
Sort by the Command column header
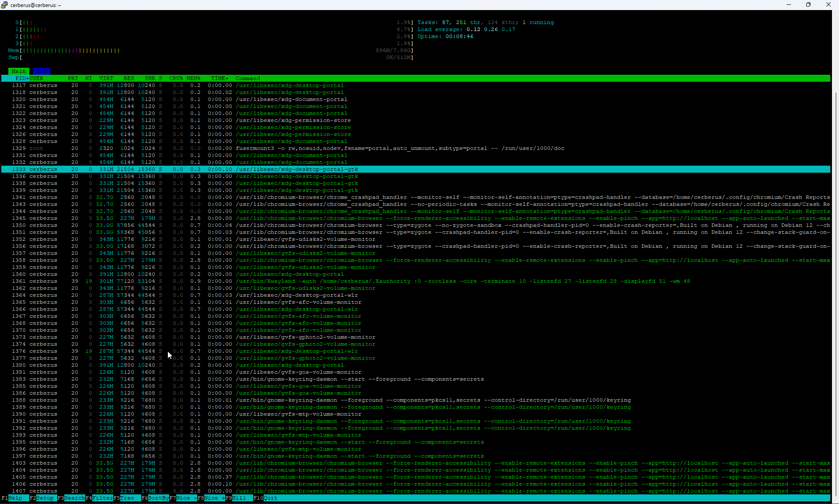click(x=248, y=78)
